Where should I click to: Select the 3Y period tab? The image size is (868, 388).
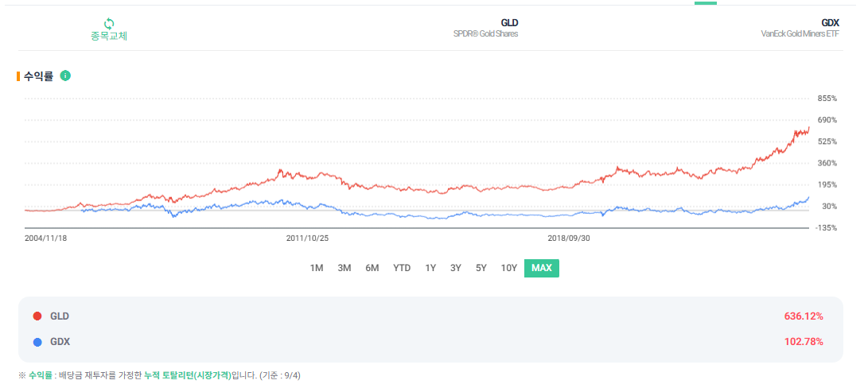pyautogui.click(x=456, y=268)
